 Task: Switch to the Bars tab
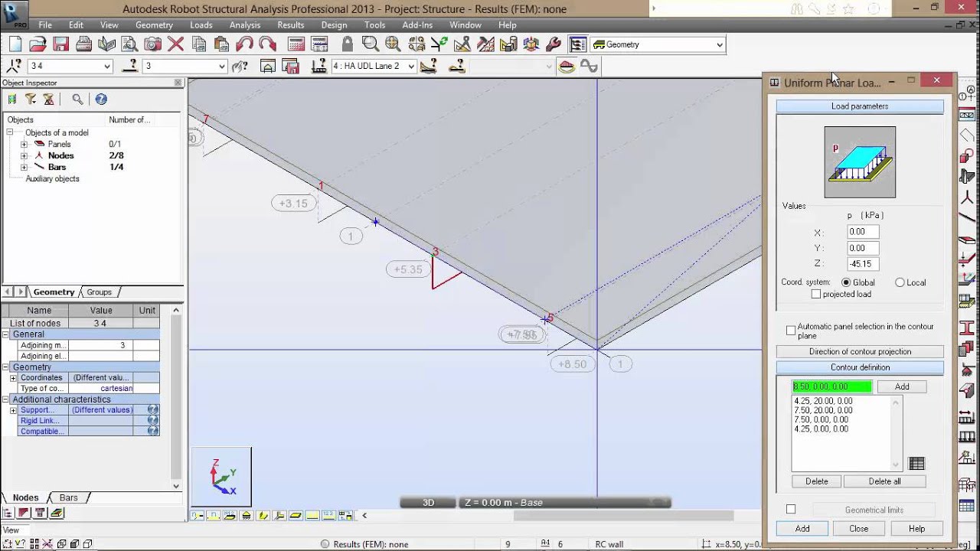click(68, 497)
